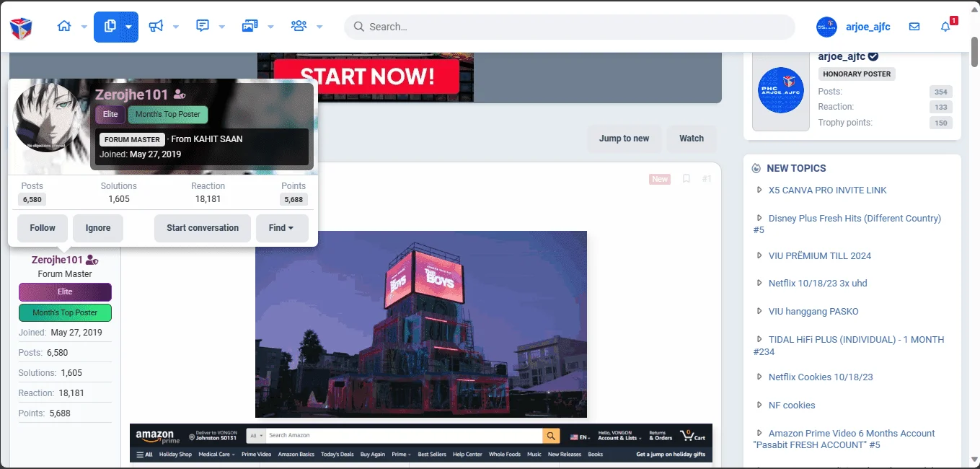Click Jump to new button
980x469 pixels.
coord(624,139)
